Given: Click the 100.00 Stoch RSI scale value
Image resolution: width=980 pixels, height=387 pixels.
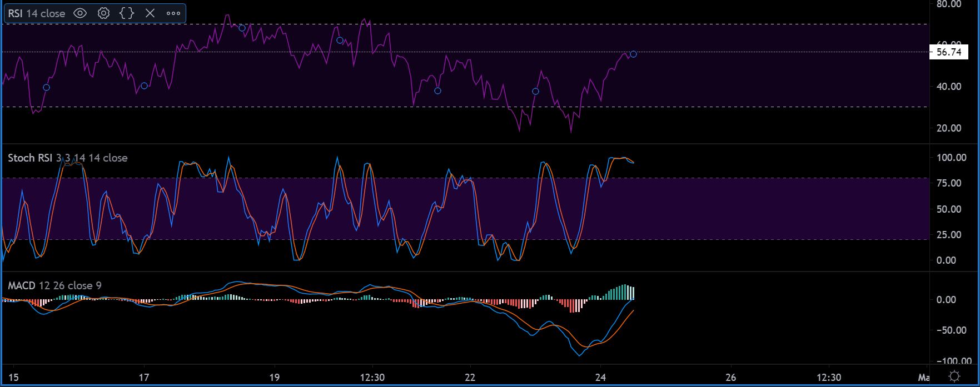Looking at the screenshot, I should pyautogui.click(x=951, y=158).
